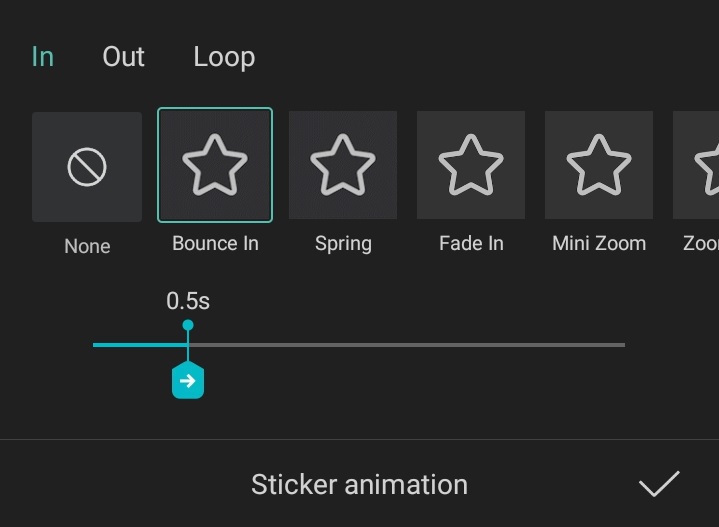The image size is (719, 527).
Task: Select the partially visible Zoom animation icon
Action: [698, 165]
